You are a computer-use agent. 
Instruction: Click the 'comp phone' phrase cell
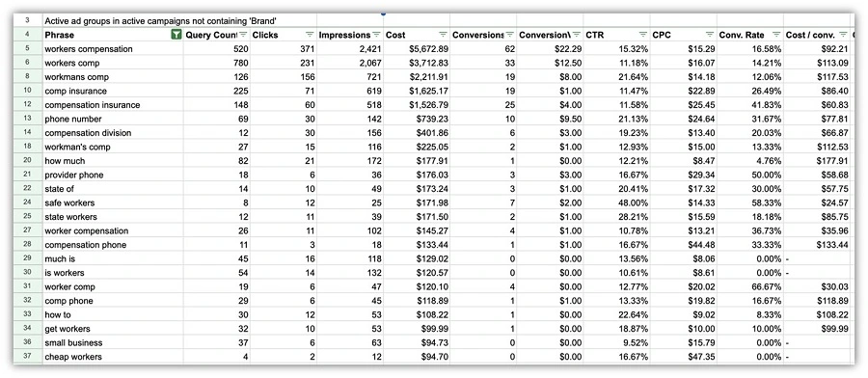[x=113, y=301]
